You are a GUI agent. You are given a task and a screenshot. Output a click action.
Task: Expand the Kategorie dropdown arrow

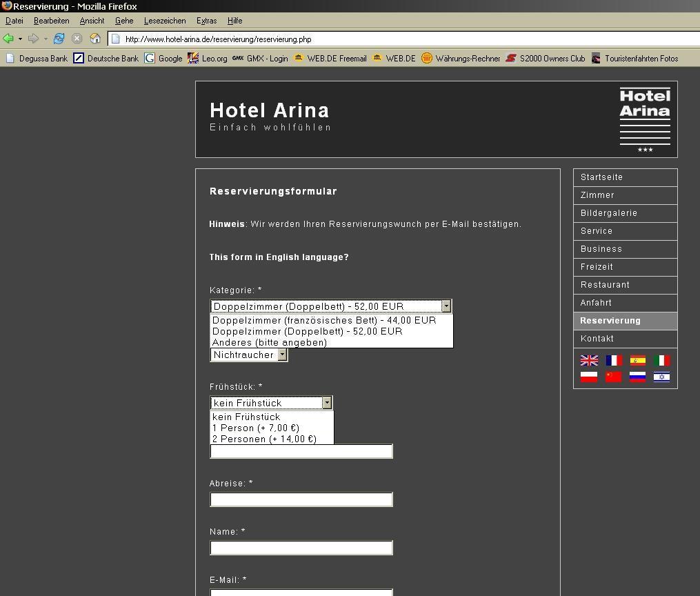point(446,306)
